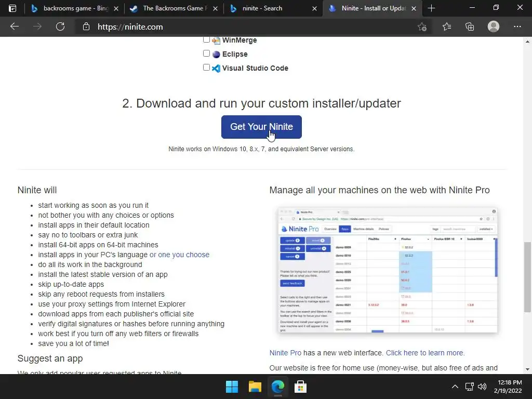Open the tab actions menu icon
Screen dimensions: 532x399
tap(12, 8)
